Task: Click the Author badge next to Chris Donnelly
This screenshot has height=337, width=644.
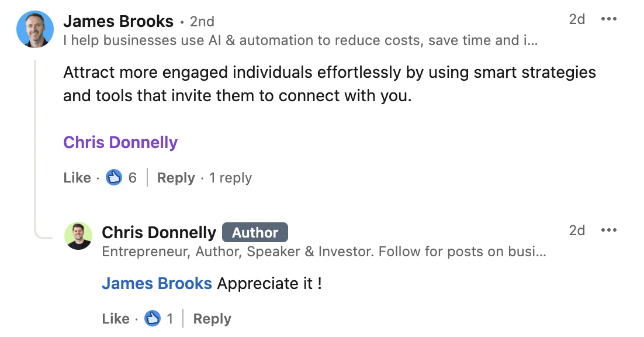Action: [255, 232]
